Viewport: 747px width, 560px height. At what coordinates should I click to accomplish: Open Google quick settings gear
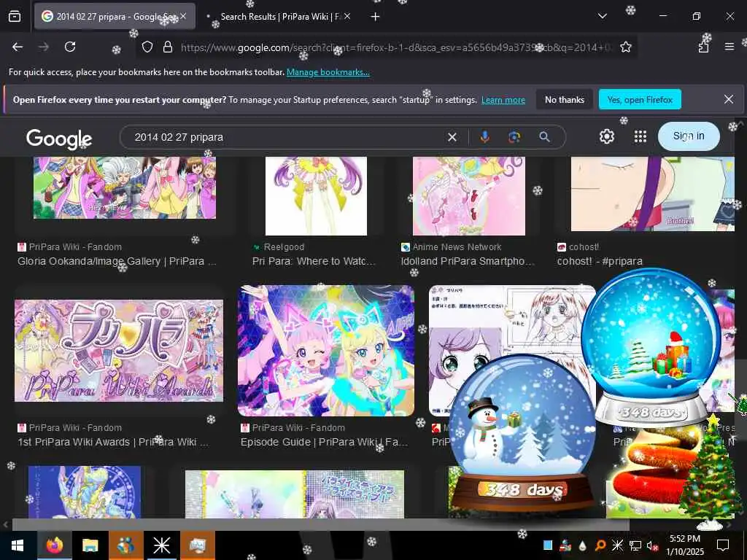pos(606,136)
